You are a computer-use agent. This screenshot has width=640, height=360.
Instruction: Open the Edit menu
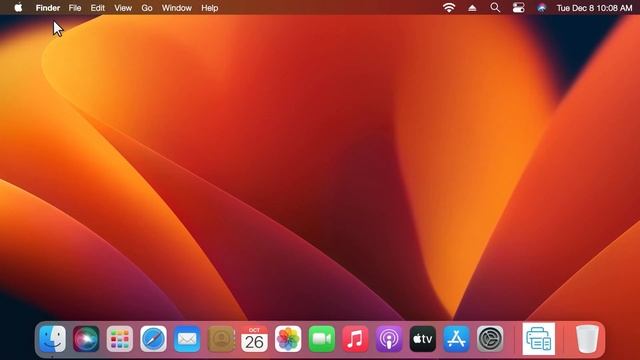tap(98, 8)
